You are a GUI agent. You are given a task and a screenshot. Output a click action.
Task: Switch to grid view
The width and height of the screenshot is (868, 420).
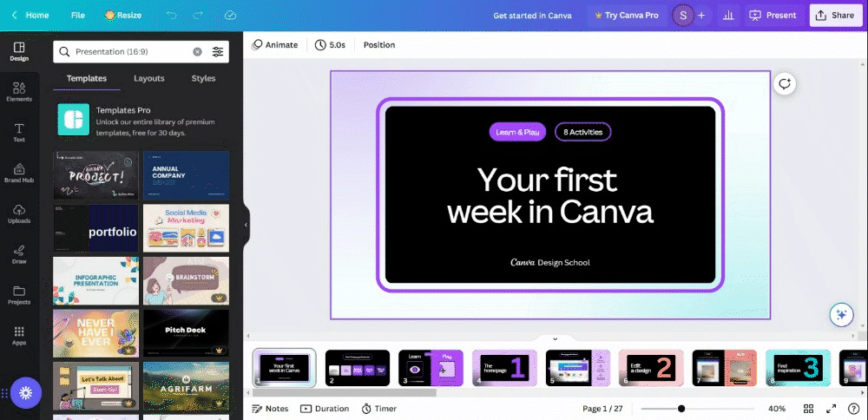tap(808, 409)
